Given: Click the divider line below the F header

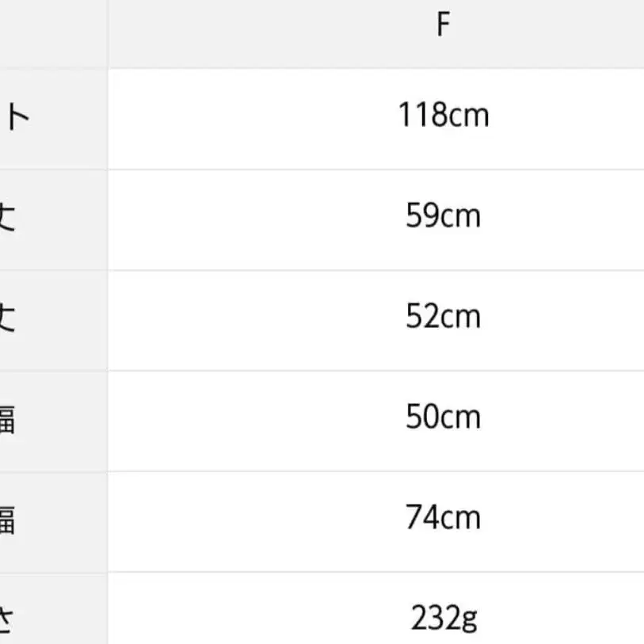Looking at the screenshot, I should (x=375, y=68).
